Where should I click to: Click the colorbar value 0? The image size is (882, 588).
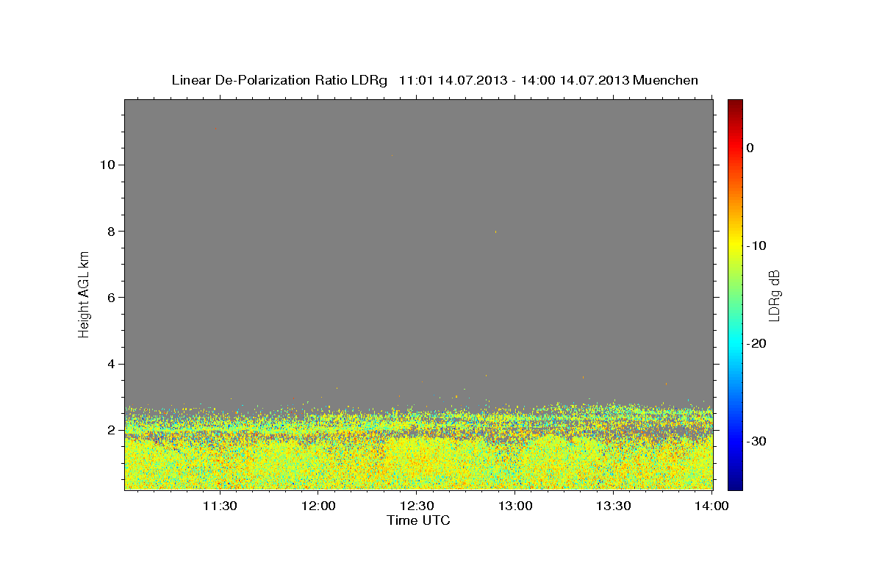pyautogui.click(x=750, y=148)
